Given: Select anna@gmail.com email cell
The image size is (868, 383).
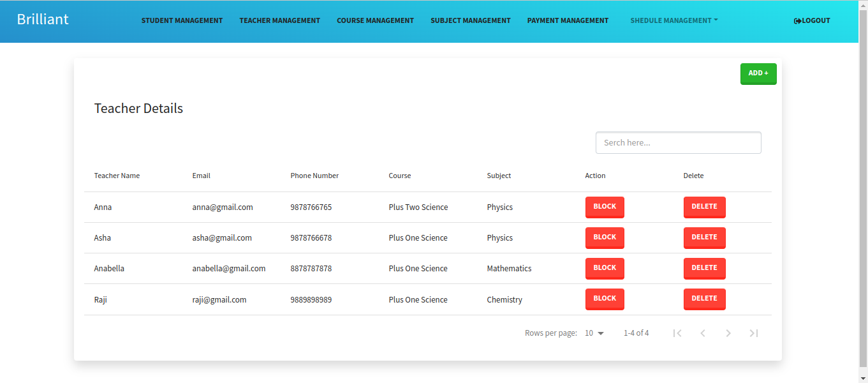Looking at the screenshot, I should click(223, 207).
